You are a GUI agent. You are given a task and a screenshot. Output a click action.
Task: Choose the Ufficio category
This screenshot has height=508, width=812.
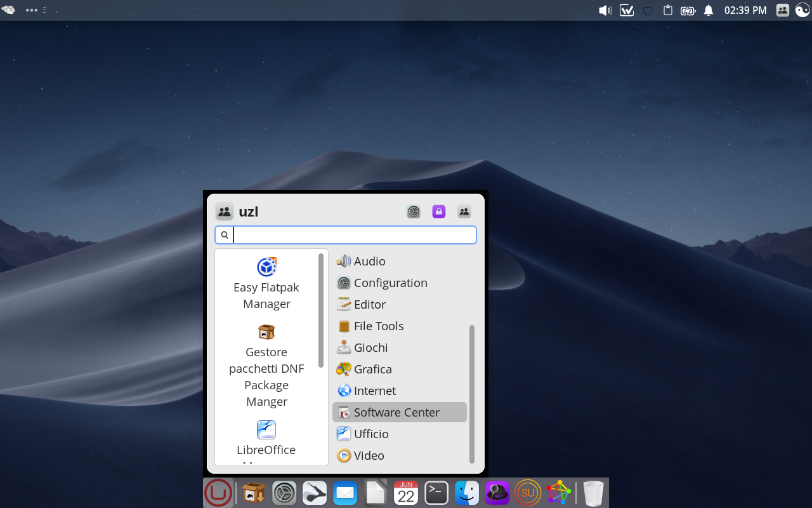coord(371,434)
